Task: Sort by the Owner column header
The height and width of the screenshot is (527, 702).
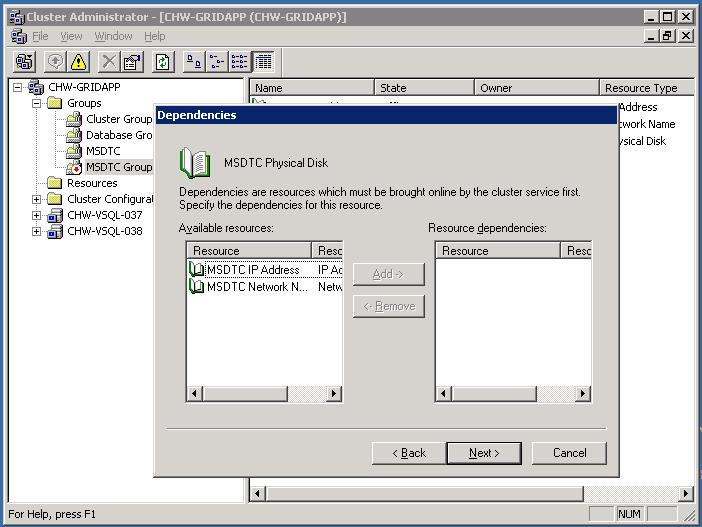Action: click(537, 88)
